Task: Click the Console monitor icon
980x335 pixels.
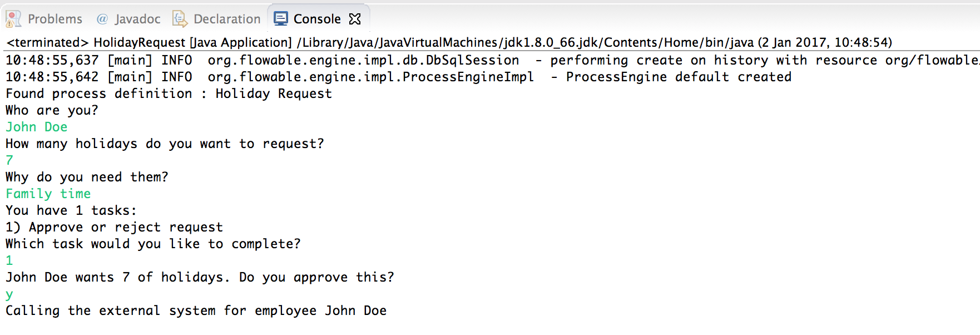Action: click(281, 18)
